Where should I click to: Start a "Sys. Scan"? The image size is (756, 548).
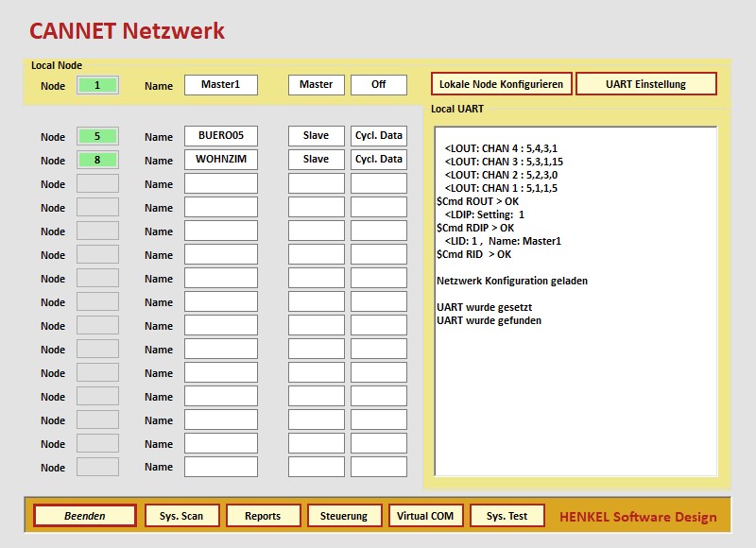click(x=181, y=516)
